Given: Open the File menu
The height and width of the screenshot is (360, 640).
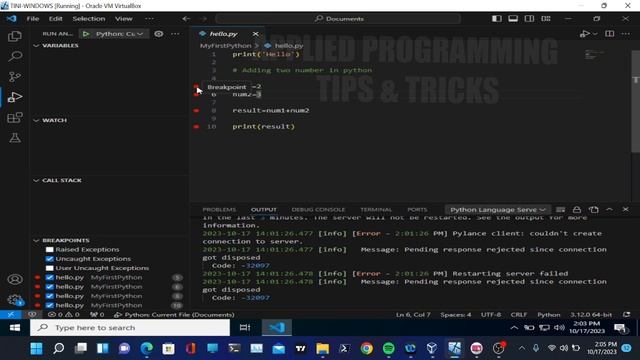Looking at the screenshot, I should click(33, 19).
